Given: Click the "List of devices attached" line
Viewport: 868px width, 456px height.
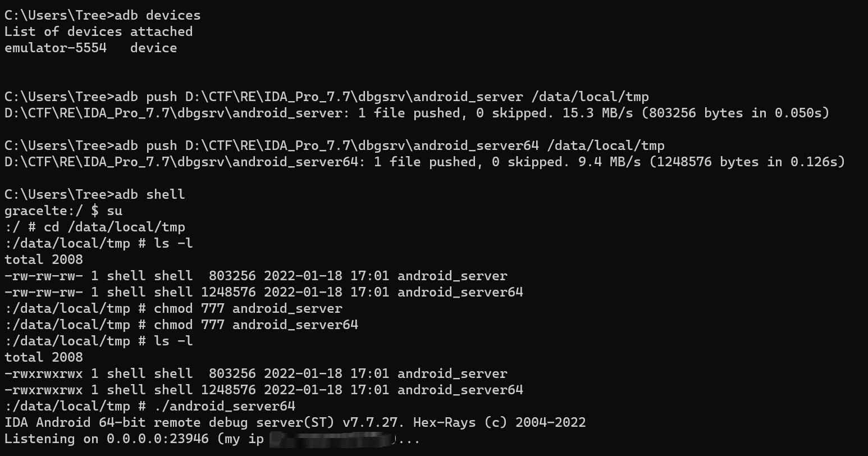Looking at the screenshot, I should tap(98, 31).
